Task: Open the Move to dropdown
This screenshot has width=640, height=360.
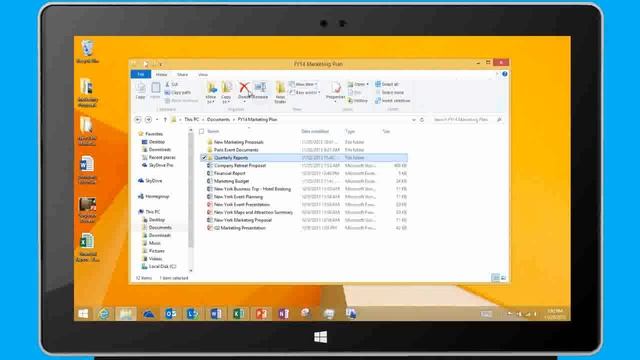Action: (211, 93)
